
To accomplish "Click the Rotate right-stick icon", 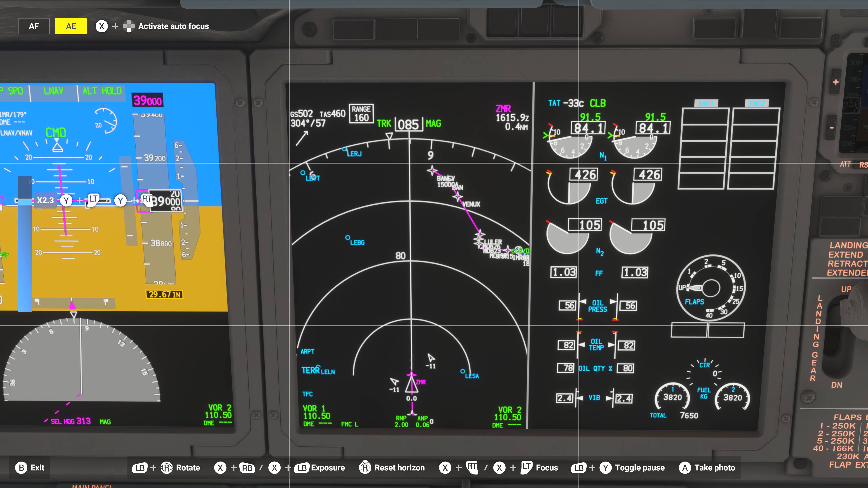I will point(167,467).
